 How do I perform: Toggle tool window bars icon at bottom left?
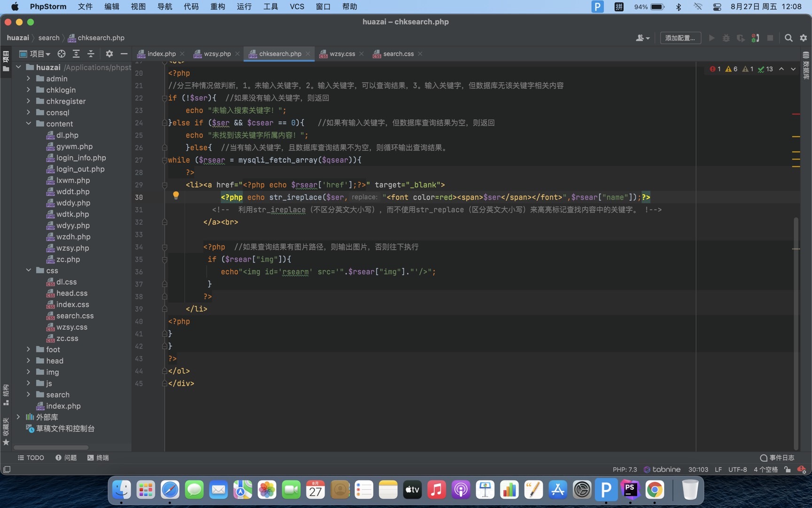coord(7,469)
